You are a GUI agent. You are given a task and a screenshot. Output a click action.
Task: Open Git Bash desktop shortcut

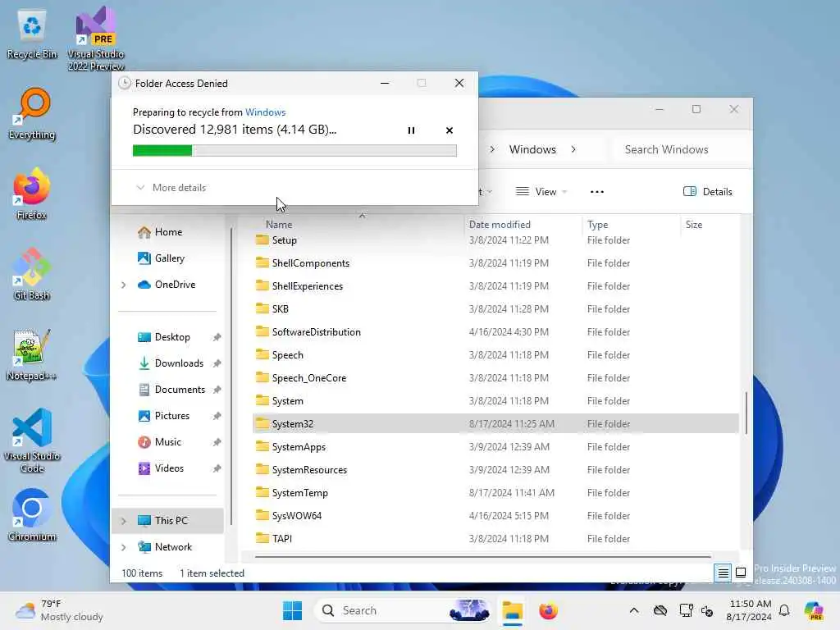(32, 274)
